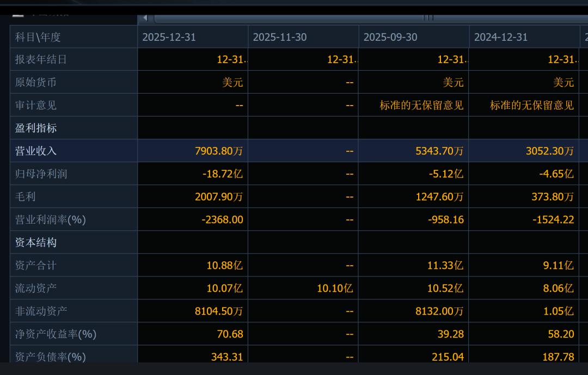Click the 科目\年度 header cell
The width and height of the screenshot is (588, 375).
[x=38, y=37]
